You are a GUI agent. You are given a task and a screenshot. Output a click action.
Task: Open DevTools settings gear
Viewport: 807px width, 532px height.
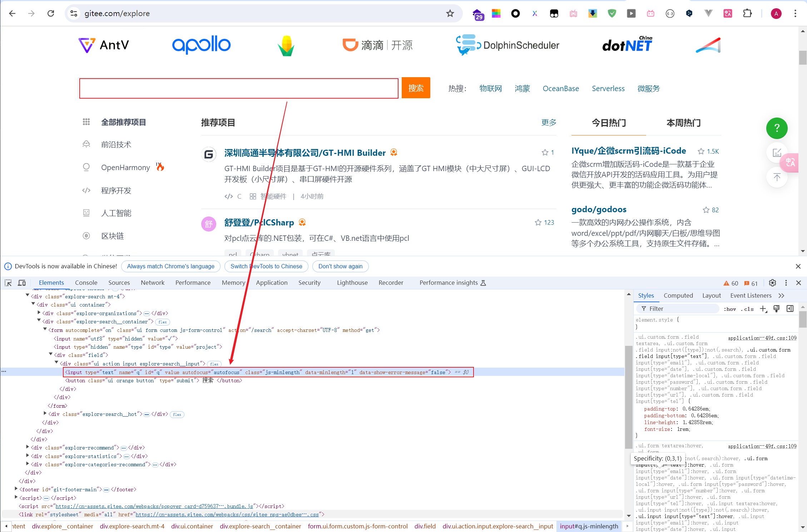(x=772, y=283)
